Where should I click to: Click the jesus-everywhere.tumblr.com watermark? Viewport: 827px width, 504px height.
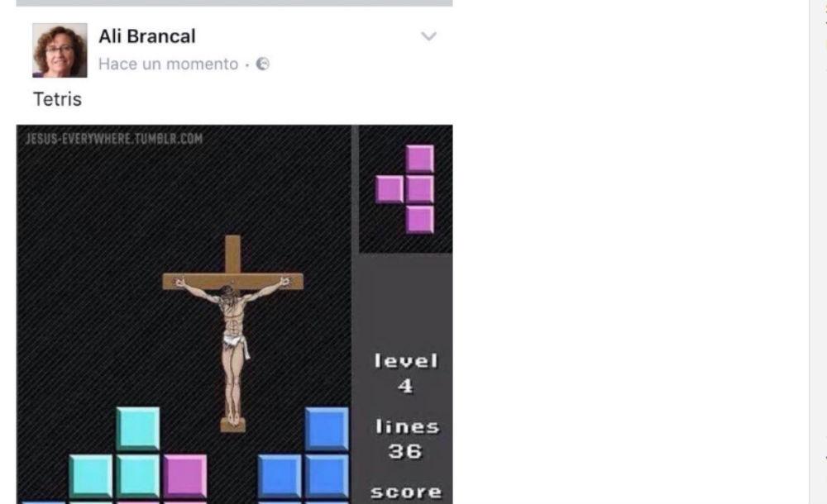114,139
